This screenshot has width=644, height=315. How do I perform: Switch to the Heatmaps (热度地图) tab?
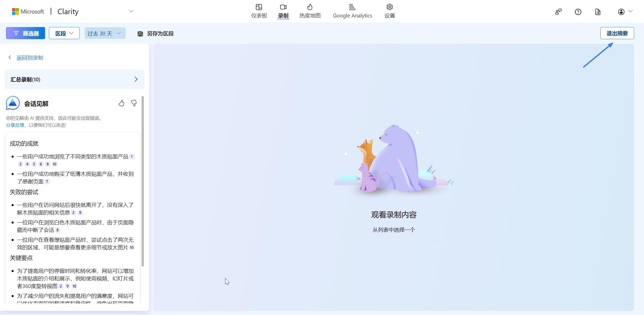pyautogui.click(x=310, y=11)
